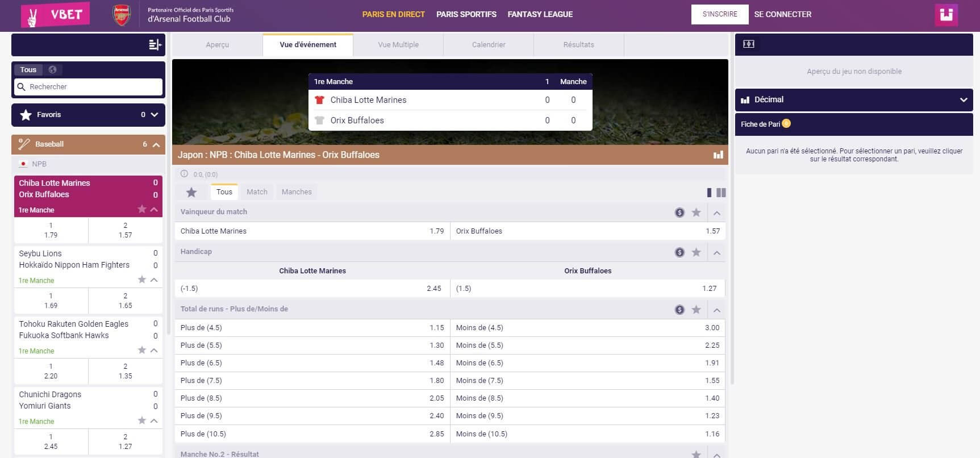Collapse the Baseball section
The height and width of the screenshot is (458, 980).
pyautogui.click(x=156, y=145)
